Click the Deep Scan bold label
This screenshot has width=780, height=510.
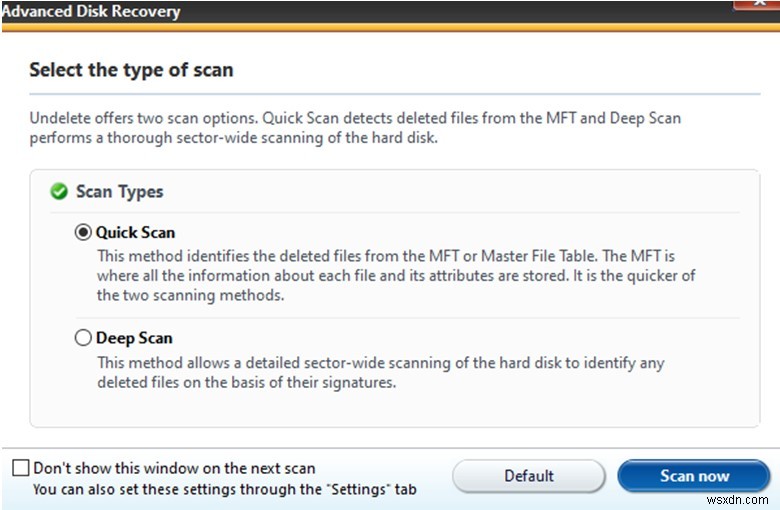(134, 338)
